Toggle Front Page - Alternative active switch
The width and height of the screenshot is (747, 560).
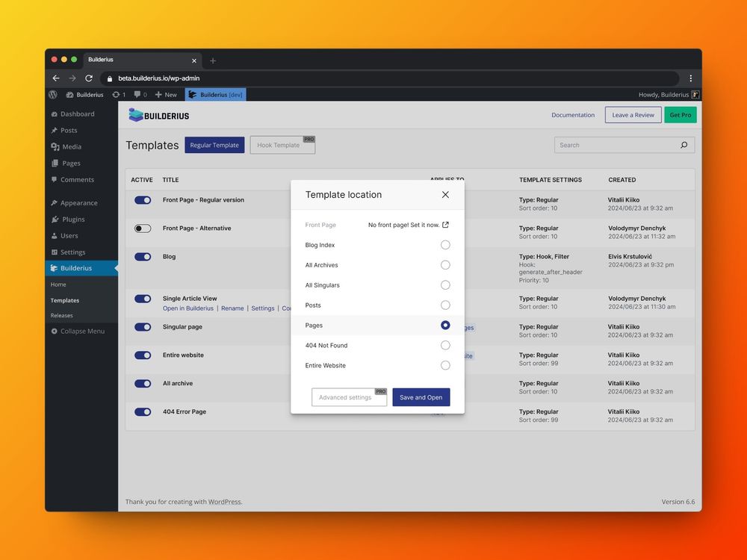tap(143, 228)
